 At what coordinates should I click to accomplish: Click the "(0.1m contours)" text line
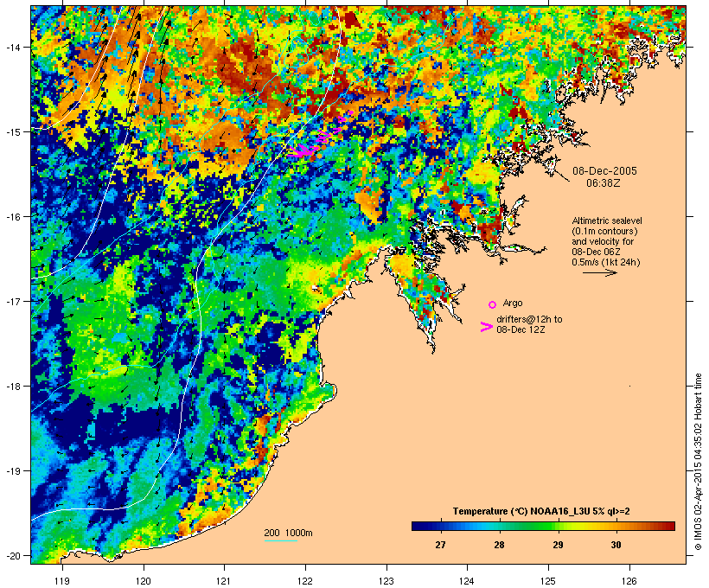604,231
